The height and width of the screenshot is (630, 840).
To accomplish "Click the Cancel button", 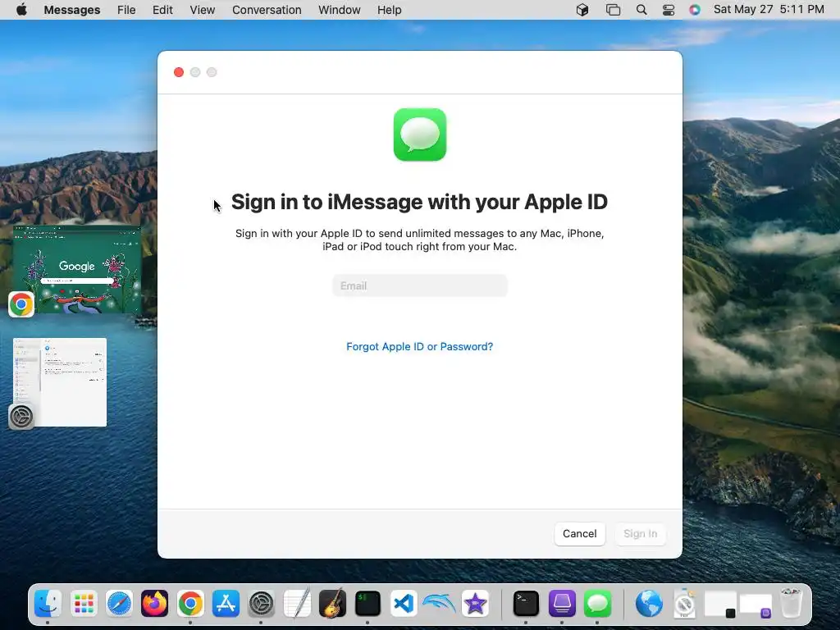I will pos(580,533).
